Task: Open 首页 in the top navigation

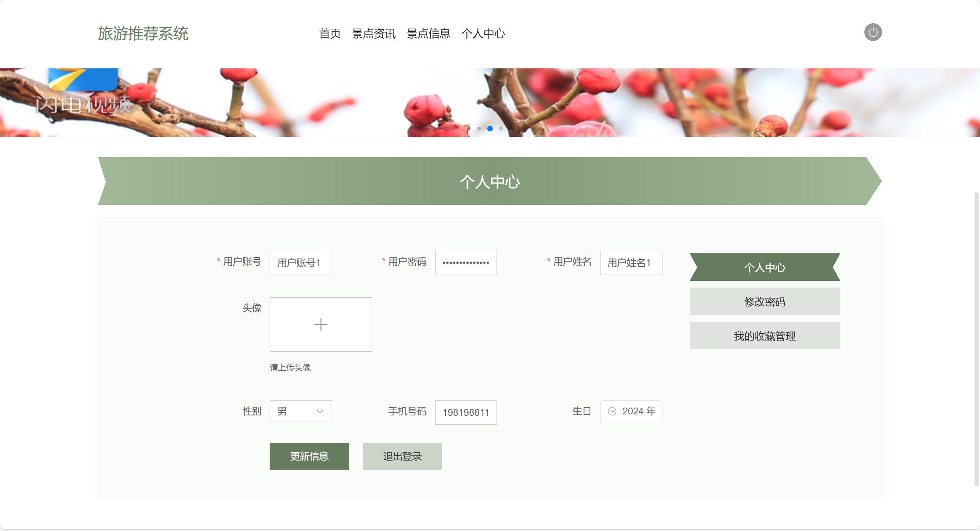Action: (330, 34)
